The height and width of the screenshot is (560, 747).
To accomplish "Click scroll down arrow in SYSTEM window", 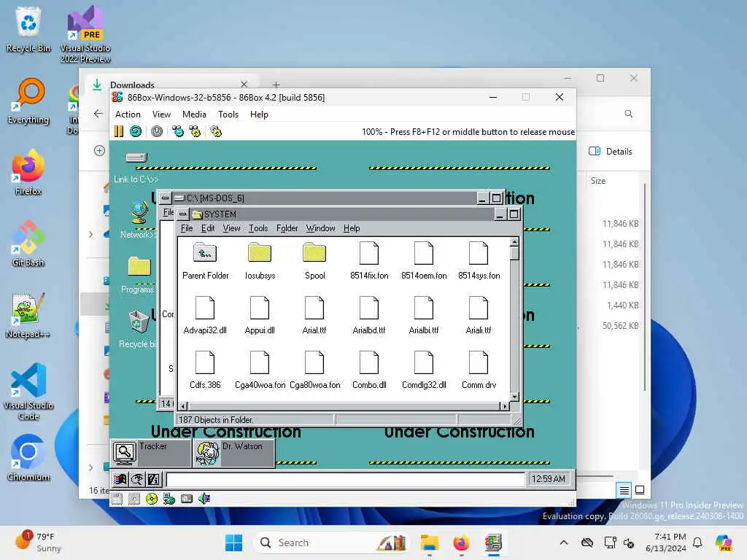I will [x=514, y=397].
